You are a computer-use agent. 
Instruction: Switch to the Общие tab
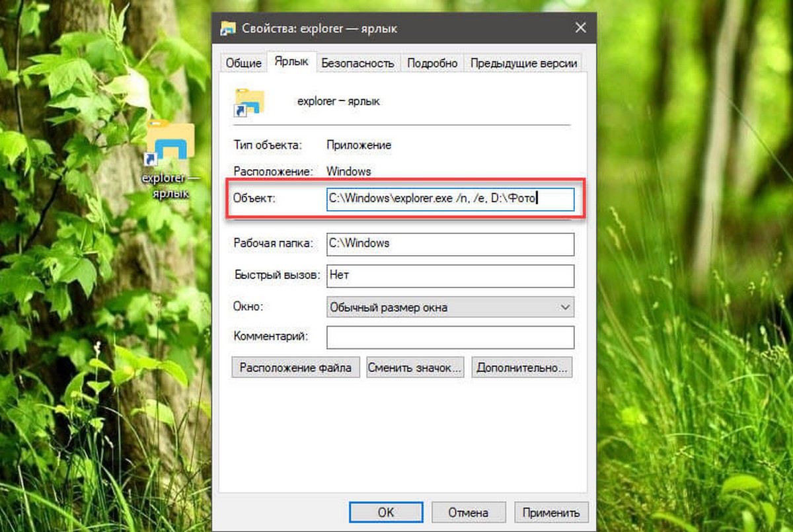(243, 63)
